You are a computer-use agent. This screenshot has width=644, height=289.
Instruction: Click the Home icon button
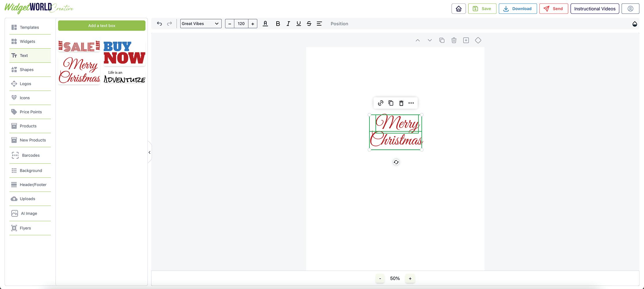(x=459, y=9)
